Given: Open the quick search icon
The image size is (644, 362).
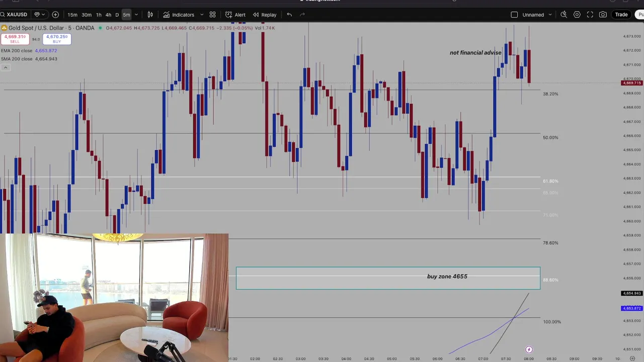Looking at the screenshot, I should coord(563,15).
